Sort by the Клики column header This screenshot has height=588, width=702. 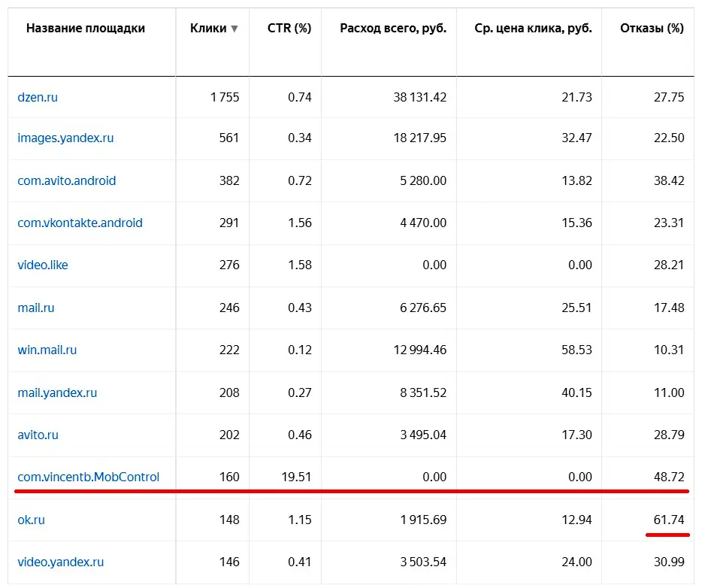tap(208, 29)
